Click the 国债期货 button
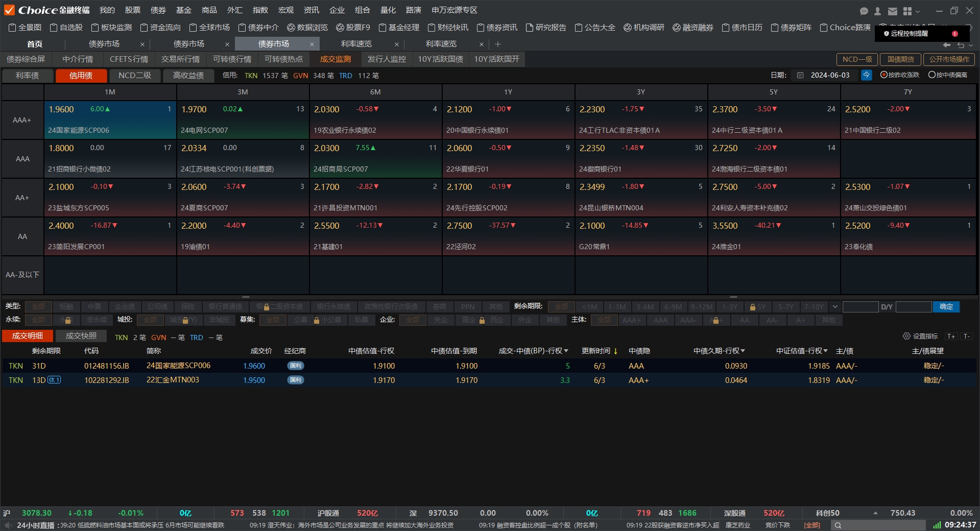Image resolution: width=980 pixels, height=531 pixels. click(901, 59)
